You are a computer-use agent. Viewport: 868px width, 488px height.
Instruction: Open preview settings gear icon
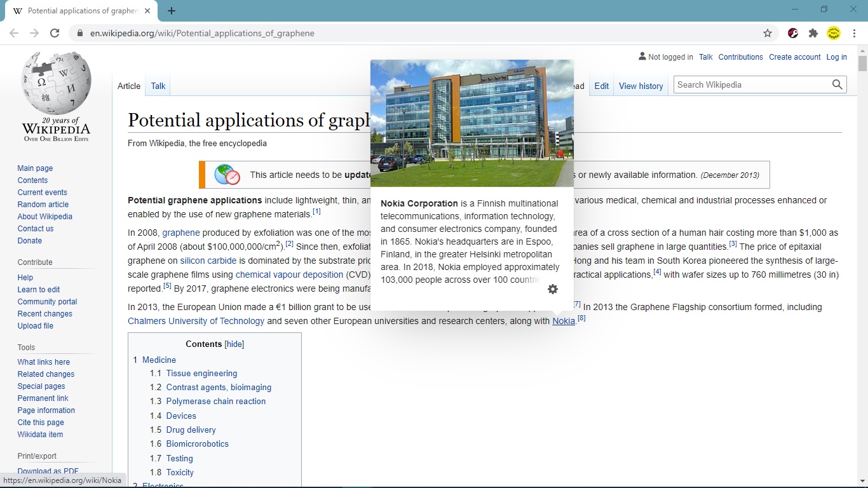tap(553, 289)
